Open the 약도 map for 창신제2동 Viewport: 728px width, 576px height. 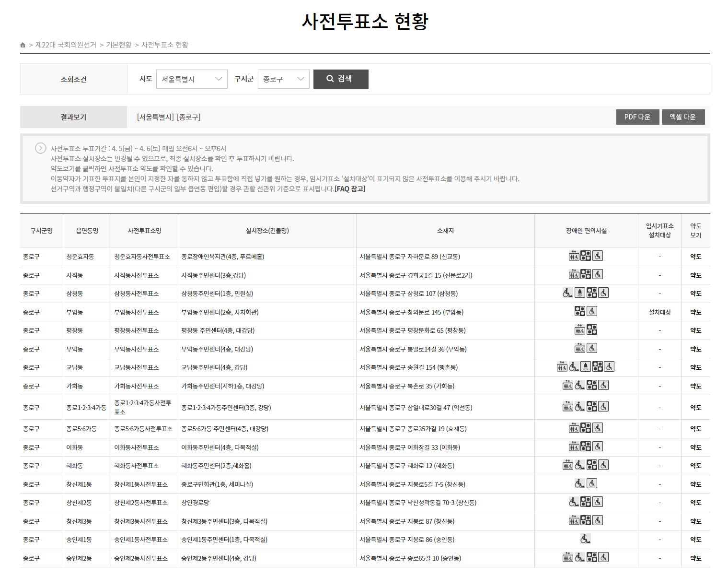(x=696, y=503)
